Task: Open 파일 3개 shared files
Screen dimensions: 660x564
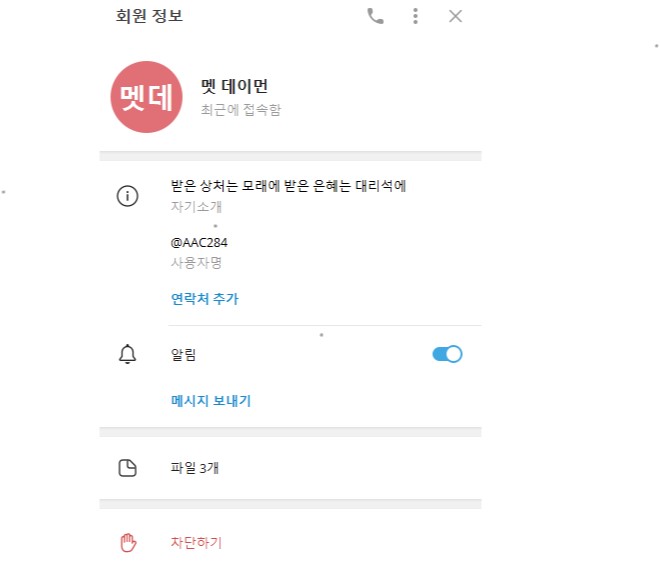Action: click(290, 468)
